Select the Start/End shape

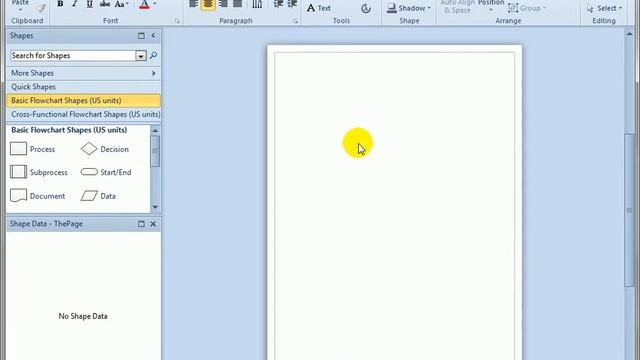106,172
